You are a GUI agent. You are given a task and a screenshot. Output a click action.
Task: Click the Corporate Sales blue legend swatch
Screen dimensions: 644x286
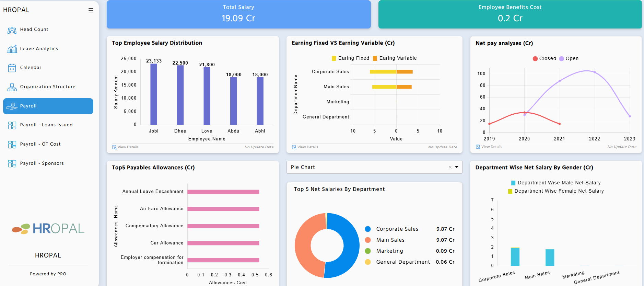click(x=368, y=229)
